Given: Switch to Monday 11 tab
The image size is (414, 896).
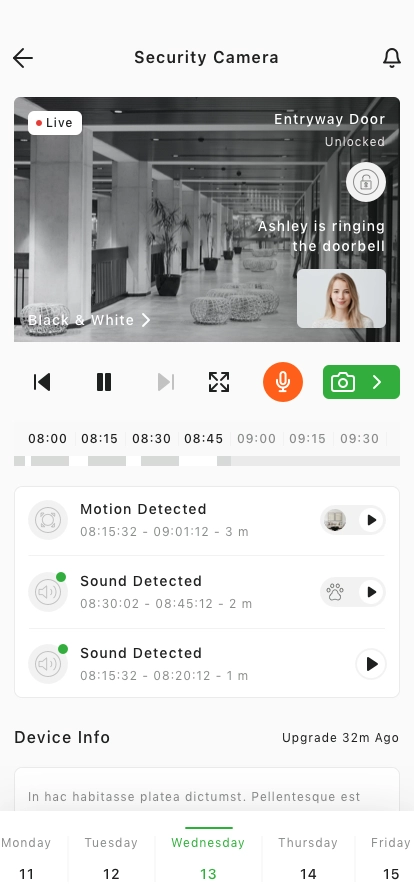Looking at the screenshot, I should click(x=26, y=857).
